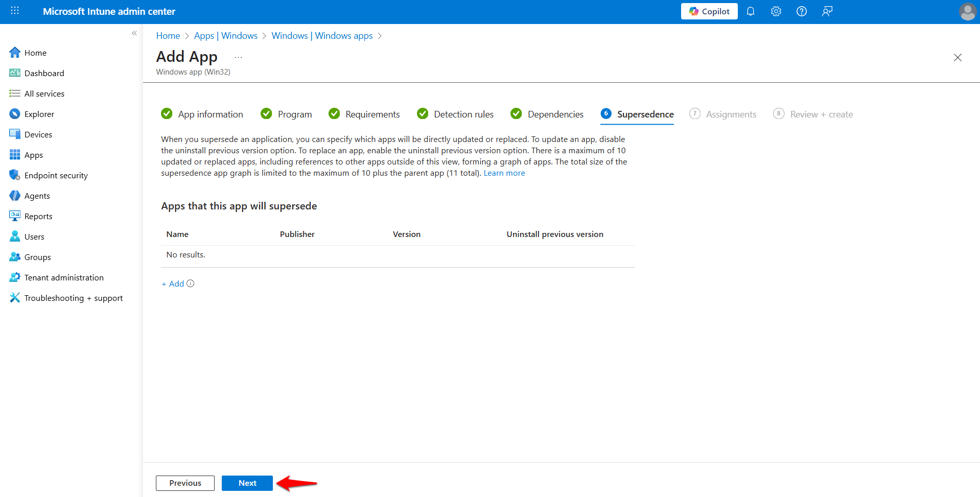Click Uninstall previous version column header
Screen dimensions: 980x497
pos(555,234)
